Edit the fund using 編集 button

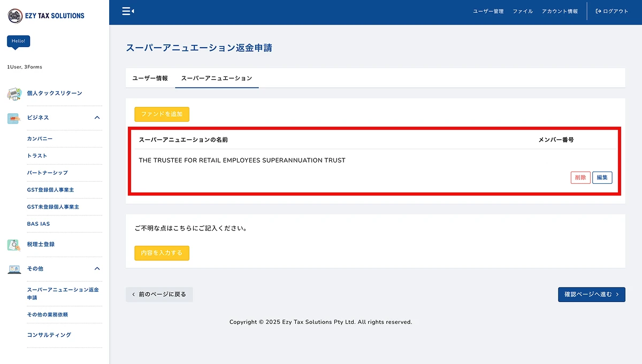coord(602,177)
